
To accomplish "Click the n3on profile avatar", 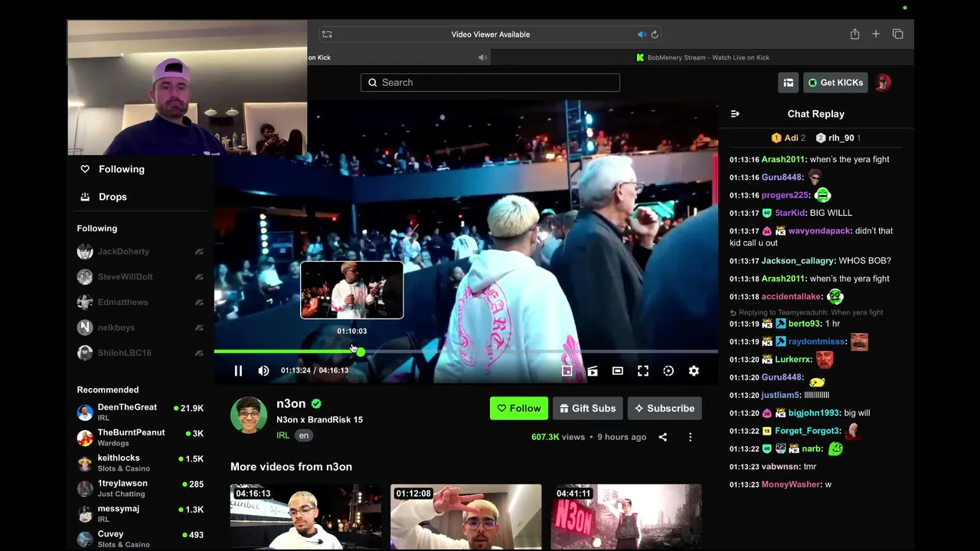I will tap(249, 416).
